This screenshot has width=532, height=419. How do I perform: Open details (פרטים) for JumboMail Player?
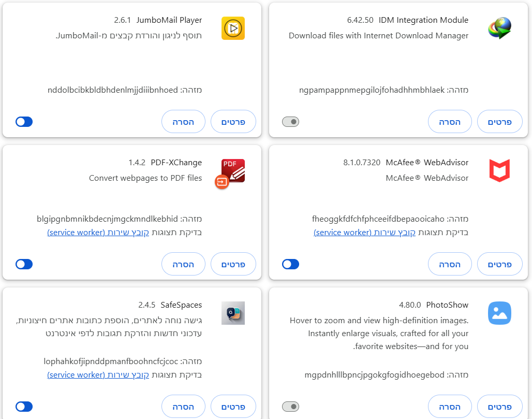click(x=233, y=122)
